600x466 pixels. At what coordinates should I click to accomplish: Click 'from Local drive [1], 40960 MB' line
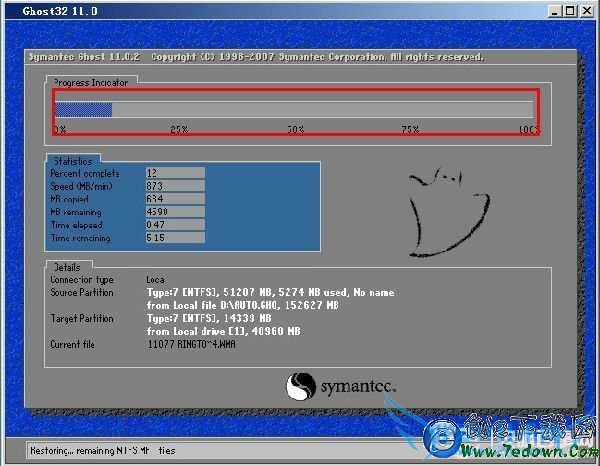[x=223, y=331]
